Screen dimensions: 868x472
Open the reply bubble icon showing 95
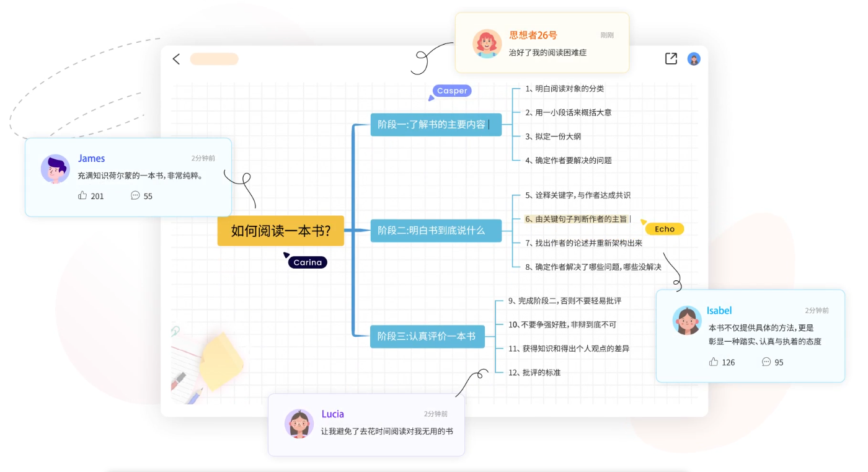tap(766, 362)
